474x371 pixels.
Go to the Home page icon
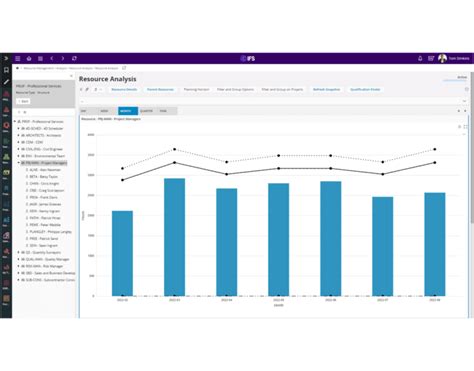[x=29, y=58]
